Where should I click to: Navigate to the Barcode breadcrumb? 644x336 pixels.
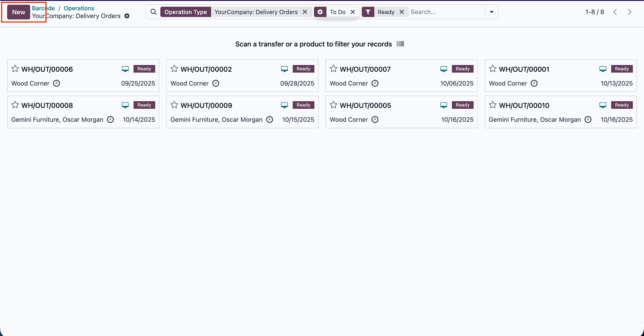pos(44,8)
